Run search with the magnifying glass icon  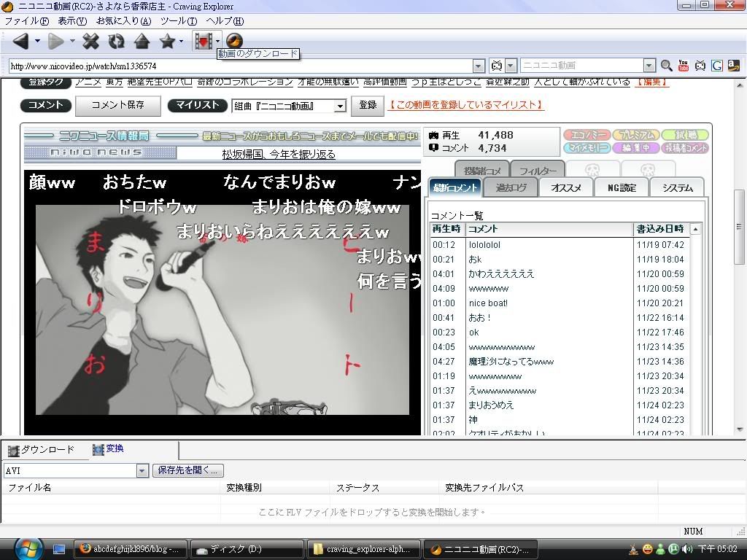[x=666, y=66]
